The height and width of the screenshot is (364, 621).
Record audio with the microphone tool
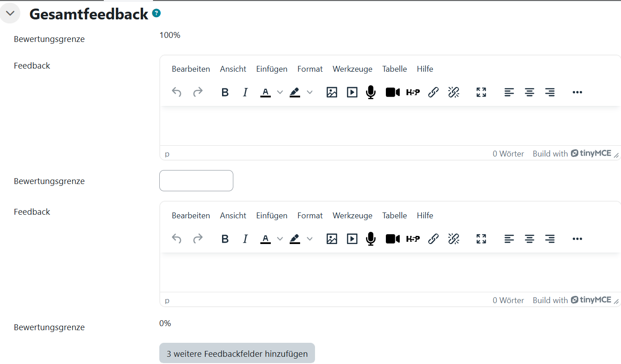(x=371, y=92)
